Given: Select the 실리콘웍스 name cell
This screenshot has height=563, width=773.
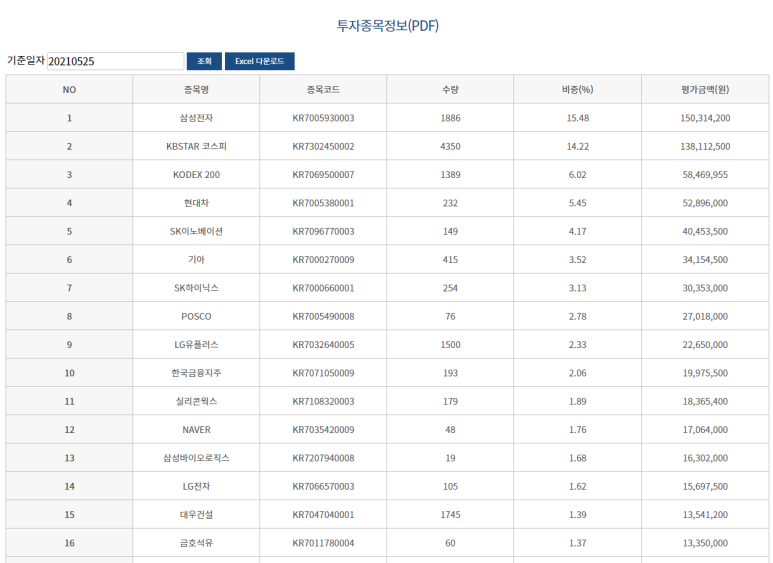Looking at the screenshot, I should (196, 401).
